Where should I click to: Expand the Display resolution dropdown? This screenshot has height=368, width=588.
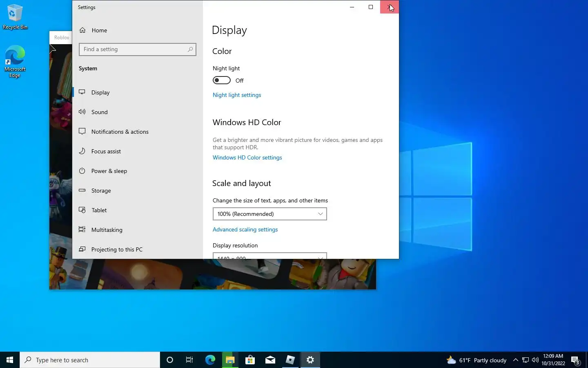270,256
